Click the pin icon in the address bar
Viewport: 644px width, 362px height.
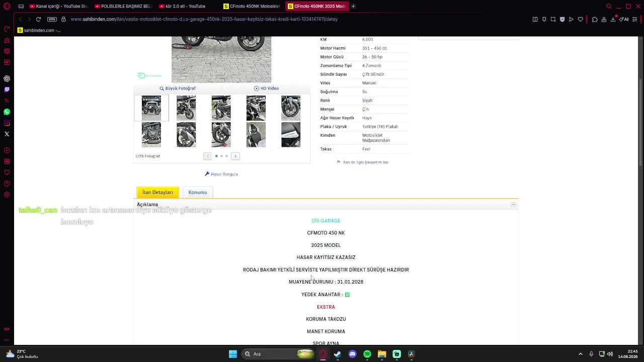click(544, 19)
